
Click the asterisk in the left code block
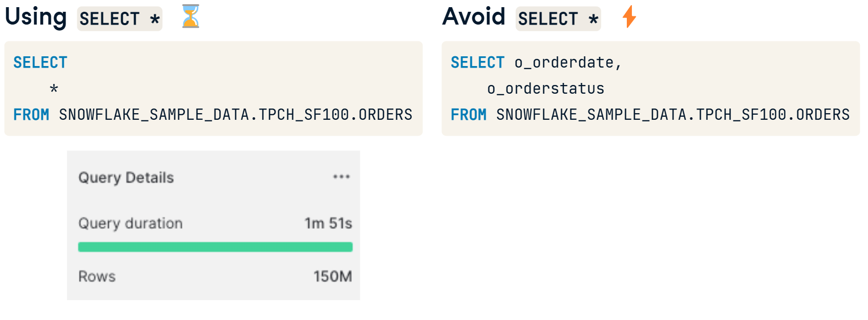tap(54, 89)
